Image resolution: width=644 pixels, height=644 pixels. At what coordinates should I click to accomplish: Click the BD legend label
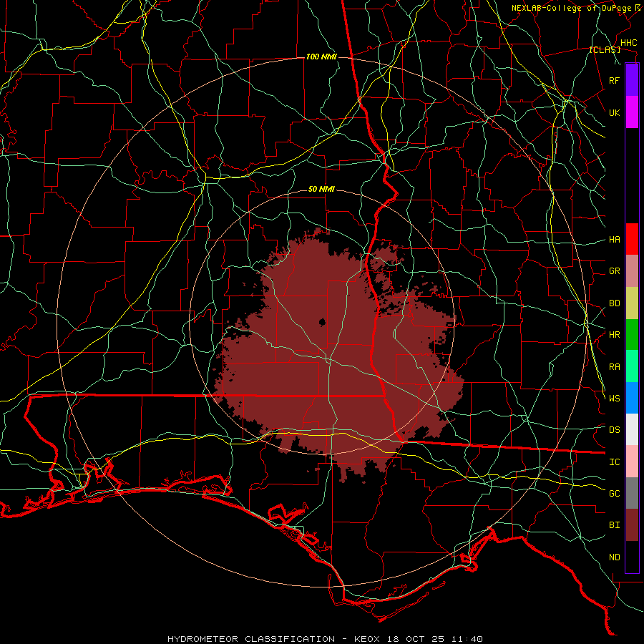[614, 303]
